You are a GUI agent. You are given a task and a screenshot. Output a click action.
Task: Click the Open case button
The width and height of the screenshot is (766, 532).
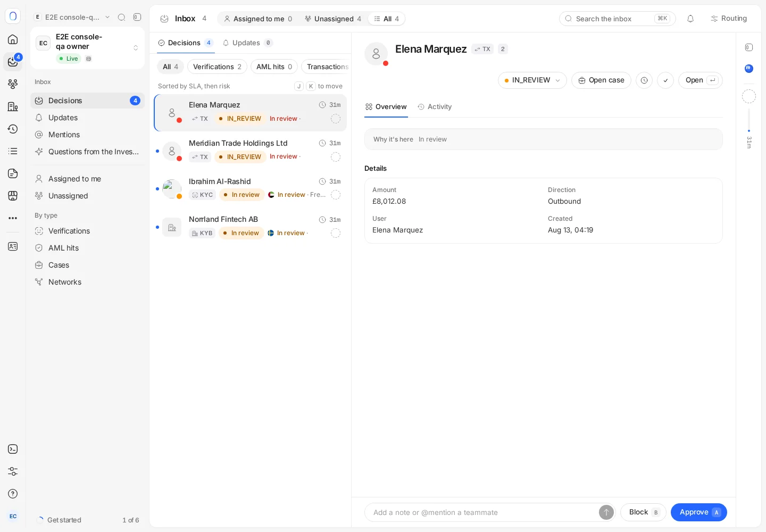(601, 80)
